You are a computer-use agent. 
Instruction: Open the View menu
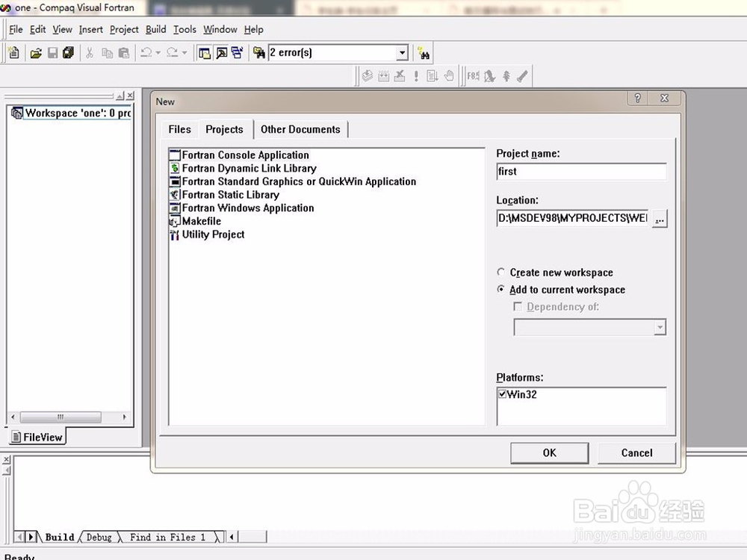coord(62,30)
